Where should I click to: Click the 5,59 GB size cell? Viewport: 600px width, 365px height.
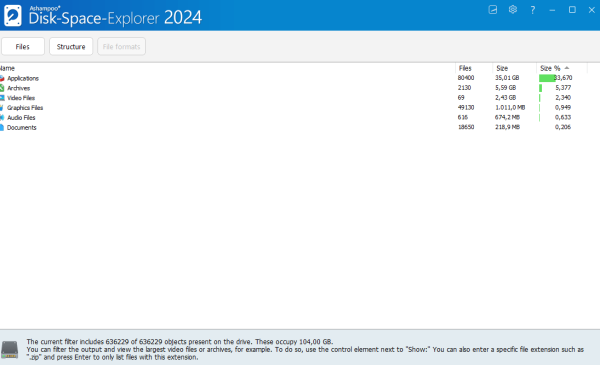[x=505, y=88]
